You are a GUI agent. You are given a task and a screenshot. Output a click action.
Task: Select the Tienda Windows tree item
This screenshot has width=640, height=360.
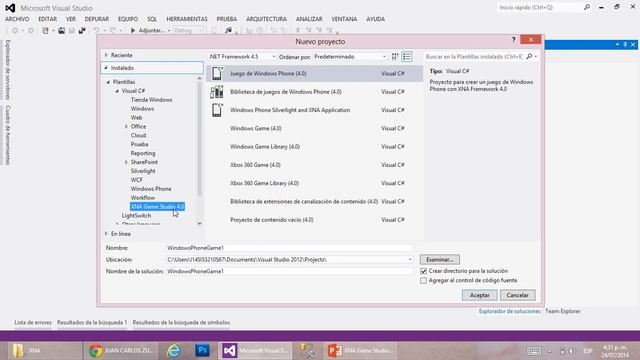point(151,100)
